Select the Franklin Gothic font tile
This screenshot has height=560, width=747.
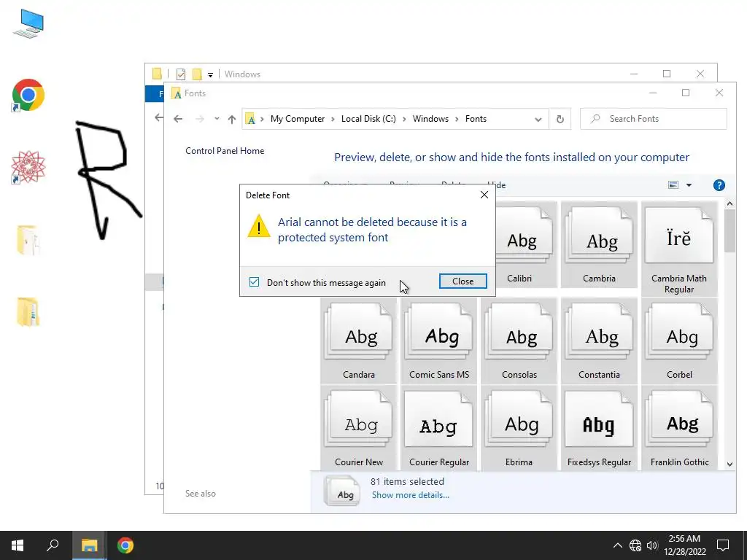pos(679,429)
